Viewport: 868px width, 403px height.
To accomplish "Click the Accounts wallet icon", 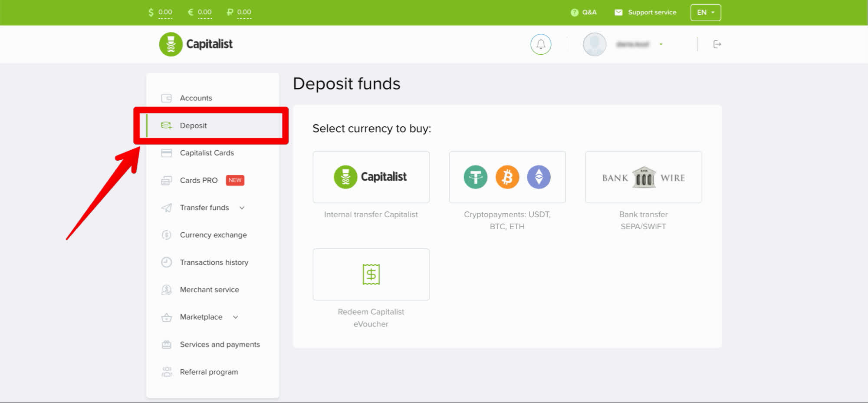I will click(x=166, y=98).
